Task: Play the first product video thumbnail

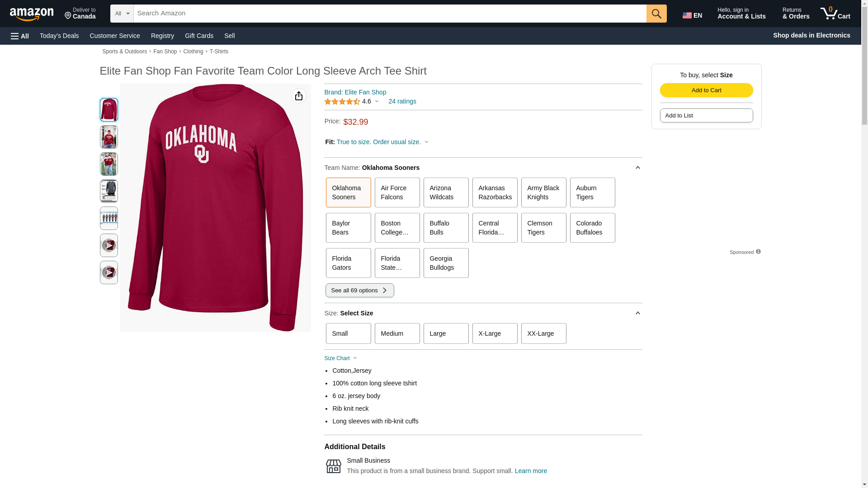Action: pyautogui.click(x=108, y=245)
